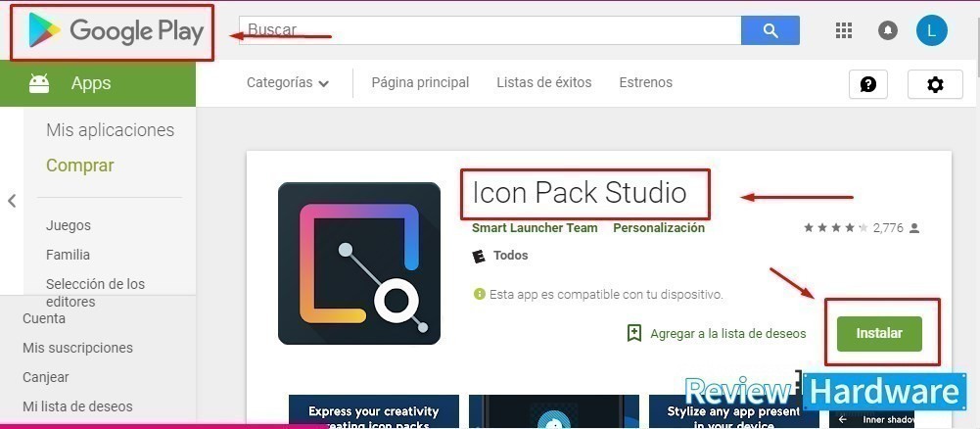Image resolution: width=980 pixels, height=429 pixels.
Task: Open the account avatar with letter L
Action: click(x=932, y=30)
